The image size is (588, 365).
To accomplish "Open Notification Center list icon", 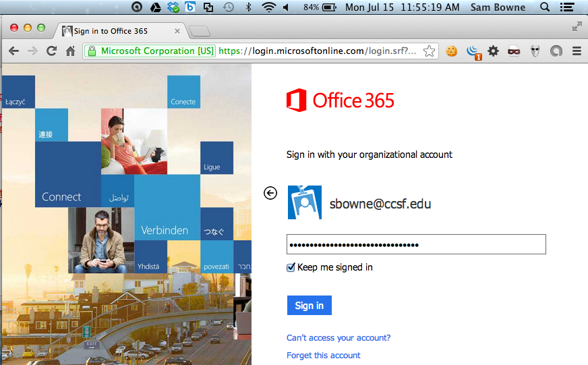I will pyautogui.click(x=567, y=7).
